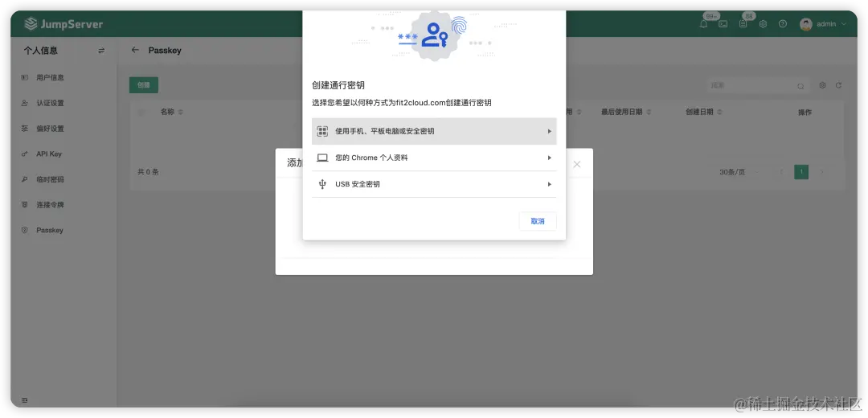Open the notifications bell icon
868x418 pixels.
coord(703,24)
